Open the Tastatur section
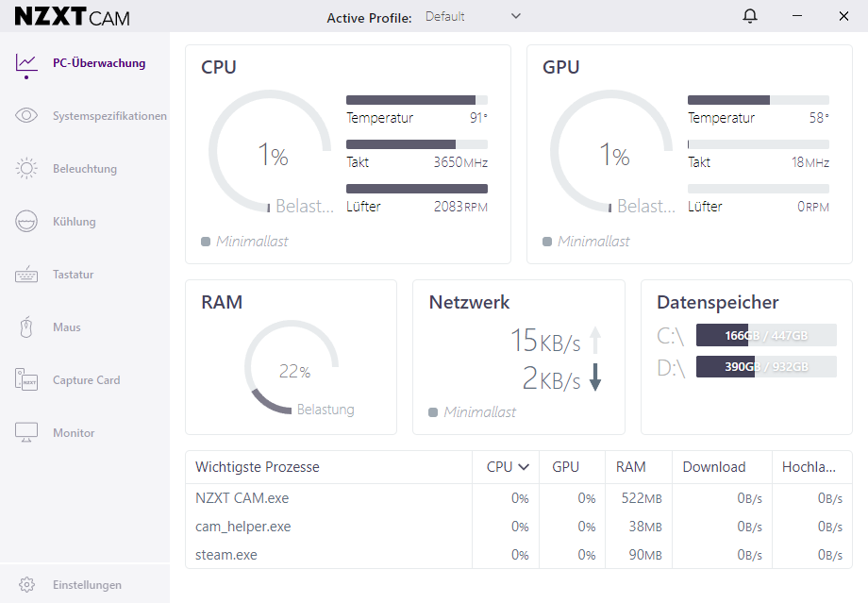The width and height of the screenshot is (868, 603). (85, 274)
